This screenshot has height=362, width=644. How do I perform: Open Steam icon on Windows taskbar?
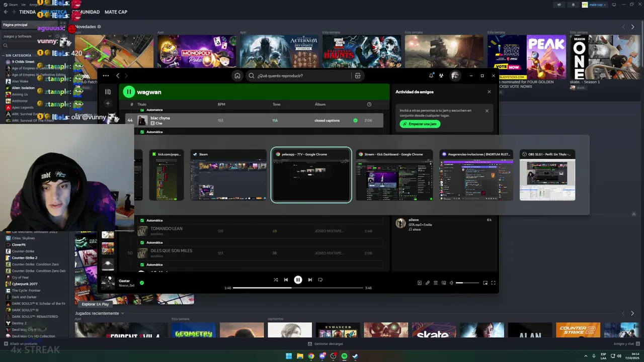point(355,356)
